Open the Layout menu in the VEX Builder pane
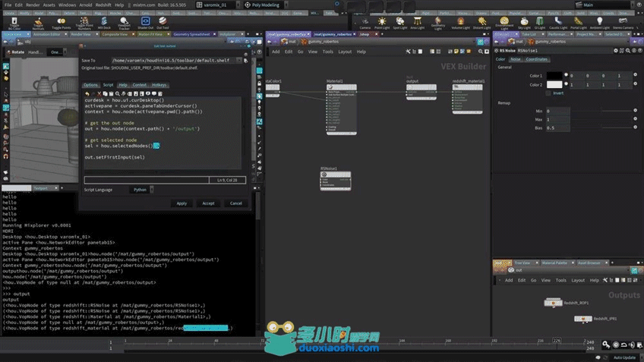Screen dimensions: 644x362 pos(345,52)
